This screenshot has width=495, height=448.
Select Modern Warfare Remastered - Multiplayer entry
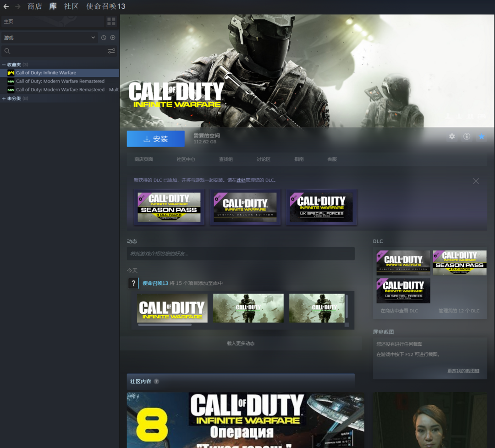[60, 90]
